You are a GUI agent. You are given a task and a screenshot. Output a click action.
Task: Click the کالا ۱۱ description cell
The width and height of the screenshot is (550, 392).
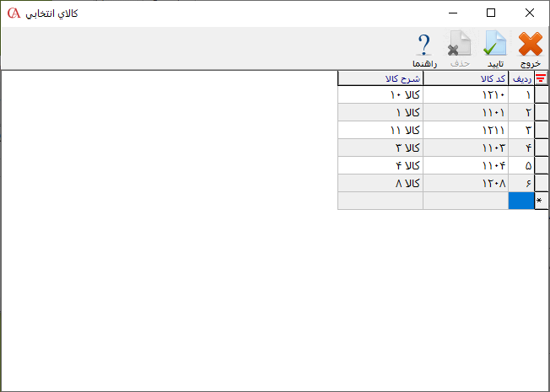(380, 131)
